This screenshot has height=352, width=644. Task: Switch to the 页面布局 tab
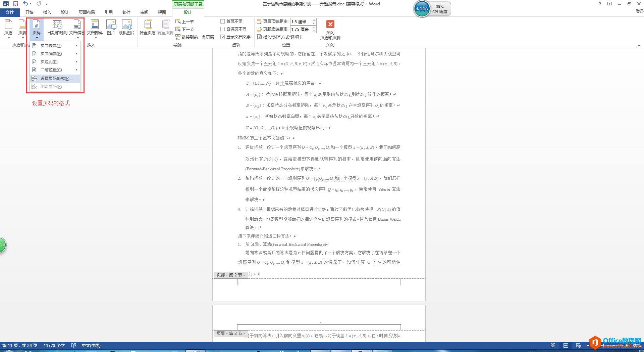click(87, 12)
